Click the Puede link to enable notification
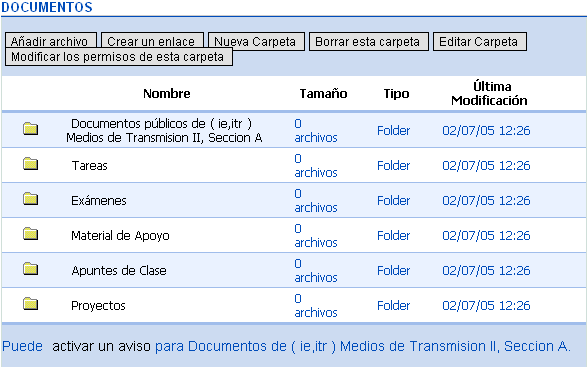587x367 pixels. tap(22, 346)
